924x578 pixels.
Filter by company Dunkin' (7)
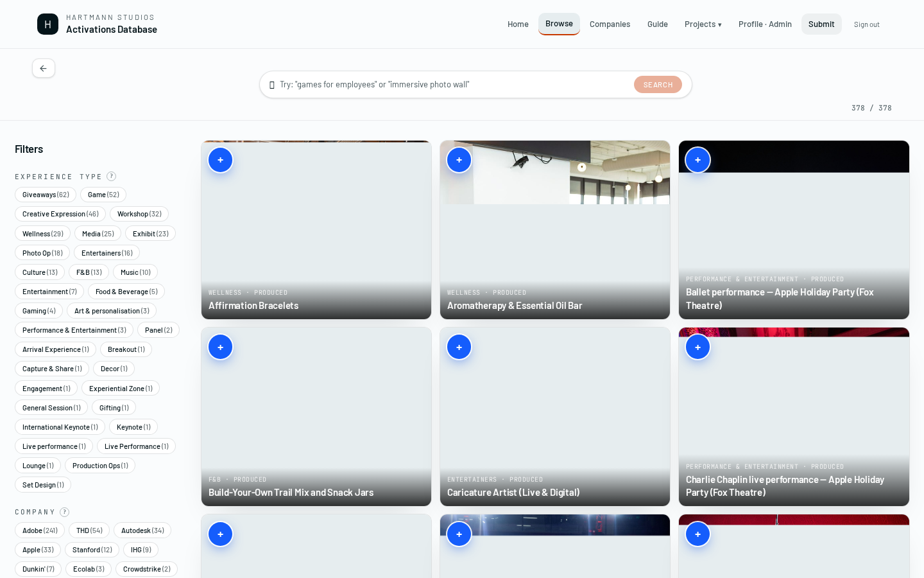[38, 569]
